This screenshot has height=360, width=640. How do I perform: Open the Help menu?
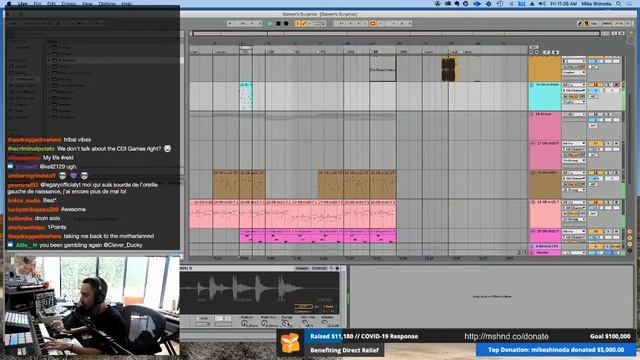[x=127, y=4]
